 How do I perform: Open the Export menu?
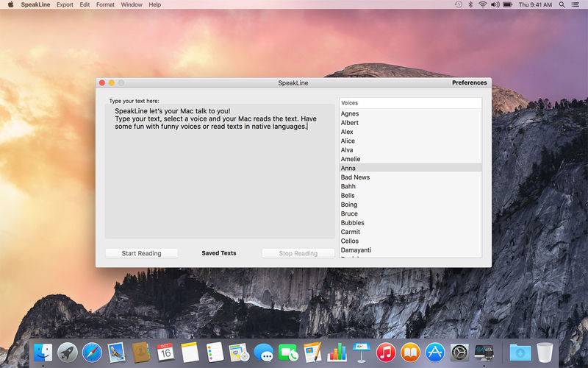click(x=65, y=4)
